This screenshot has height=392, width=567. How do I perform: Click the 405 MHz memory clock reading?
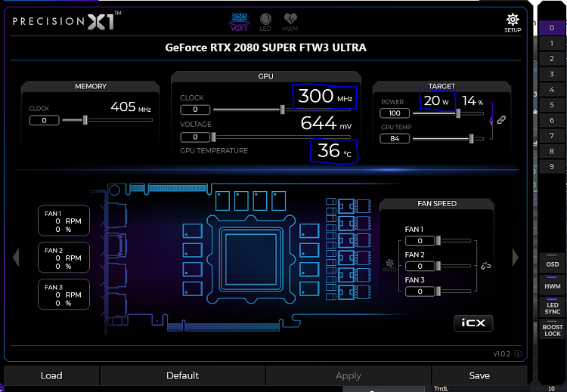pos(131,107)
